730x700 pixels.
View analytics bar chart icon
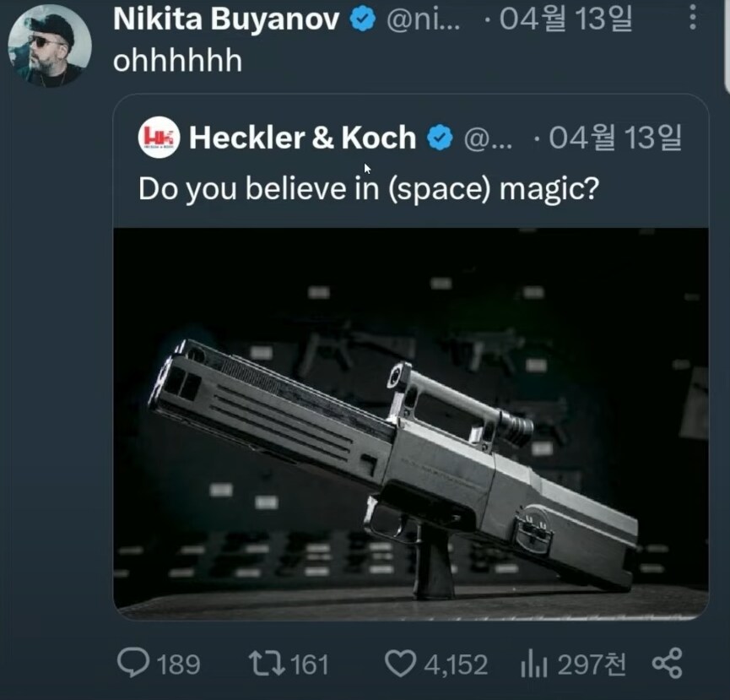pyautogui.click(x=533, y=665)
